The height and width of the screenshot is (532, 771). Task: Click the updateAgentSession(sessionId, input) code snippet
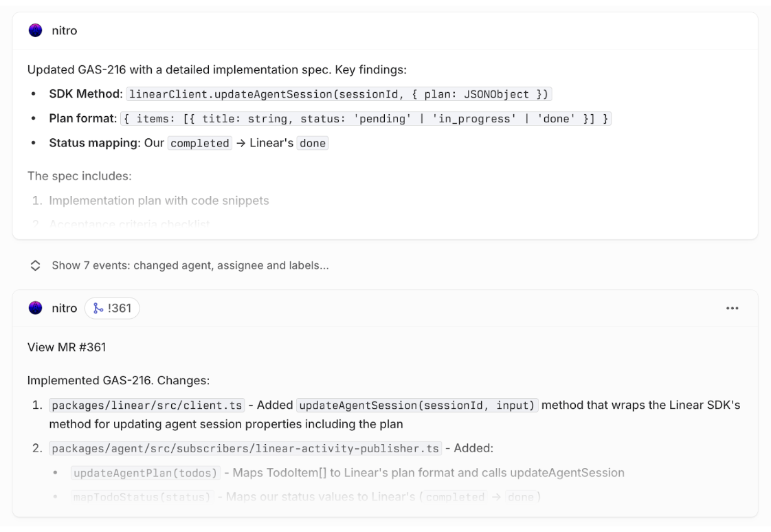pyautogui.click(x=417, y=406)
